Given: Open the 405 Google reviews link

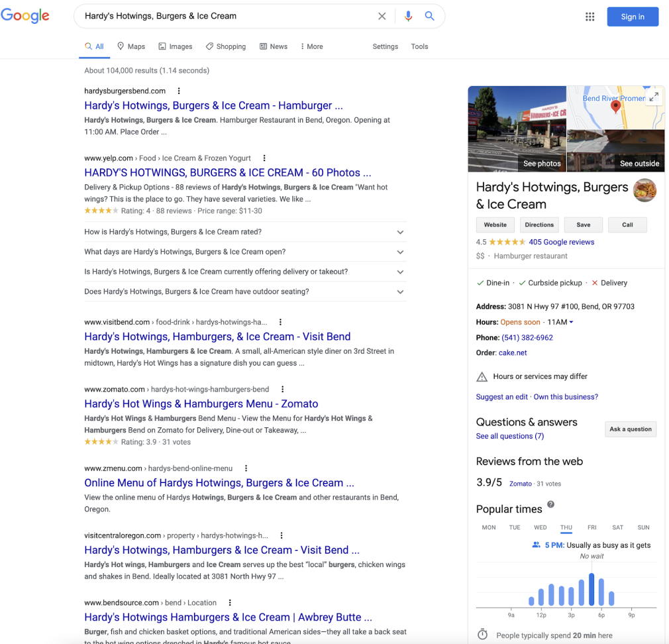Looking at the screenshot, I should pyautogui.click(x=562, y=242).
